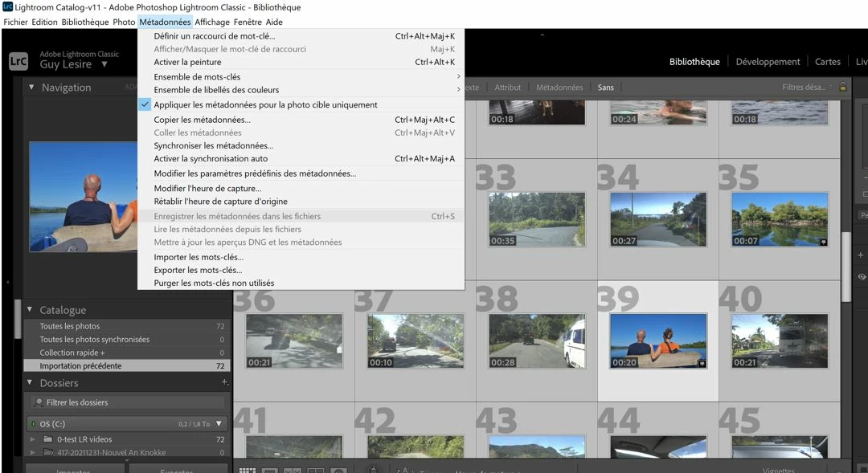Switch to the Développement module
This screenshot has height=473, width=868.
(768, 61)
